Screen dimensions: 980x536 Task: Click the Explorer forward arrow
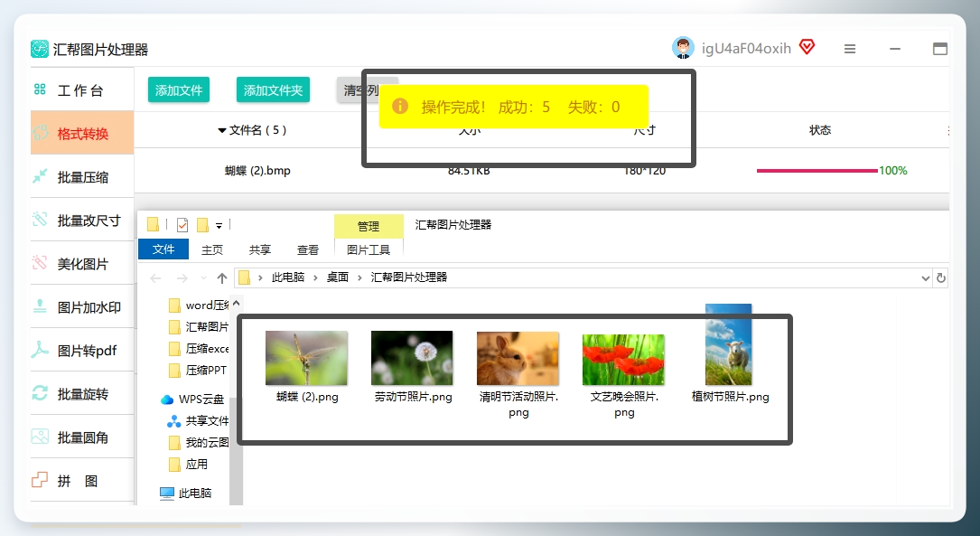point(182,277)
